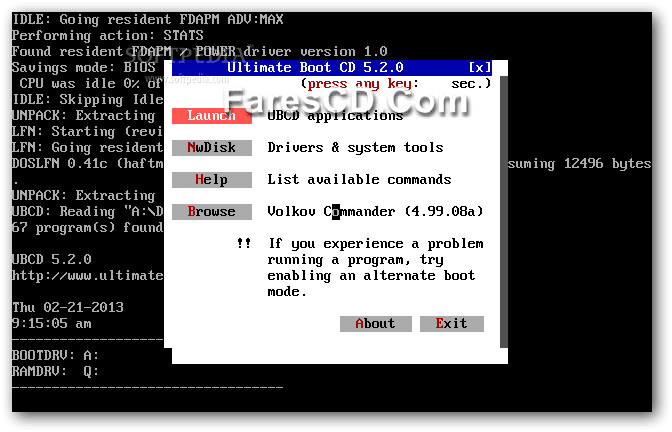Click '9:15:05 am' time in console
This screenshot has height=432, width=672.
52,324
